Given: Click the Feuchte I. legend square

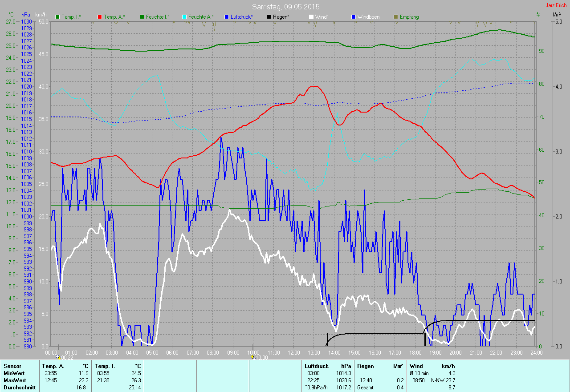Looking at the screenshot, I should 142,17.
